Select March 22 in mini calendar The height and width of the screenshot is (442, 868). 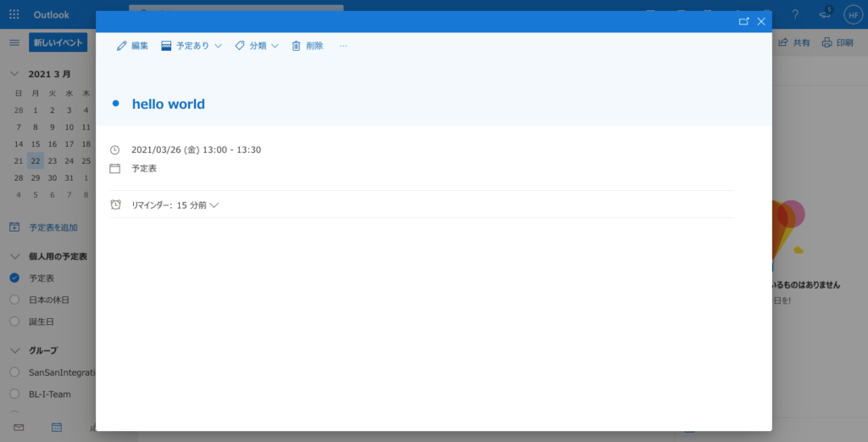tap(36, 161)
